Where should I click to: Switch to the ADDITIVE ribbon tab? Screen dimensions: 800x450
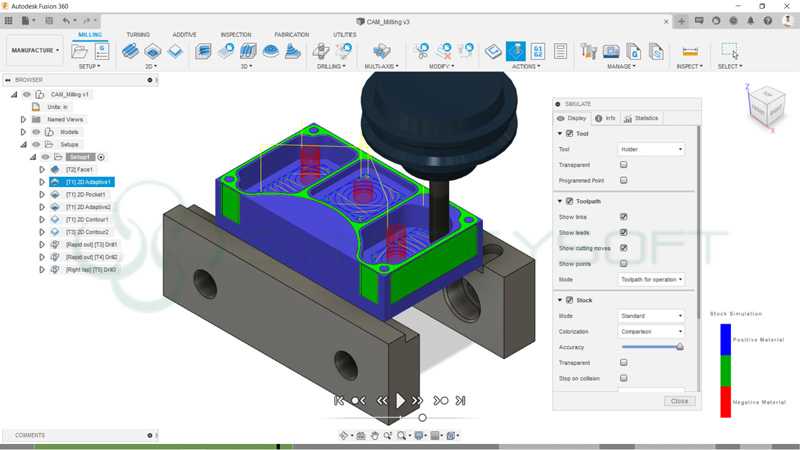[x=184, y=35]
